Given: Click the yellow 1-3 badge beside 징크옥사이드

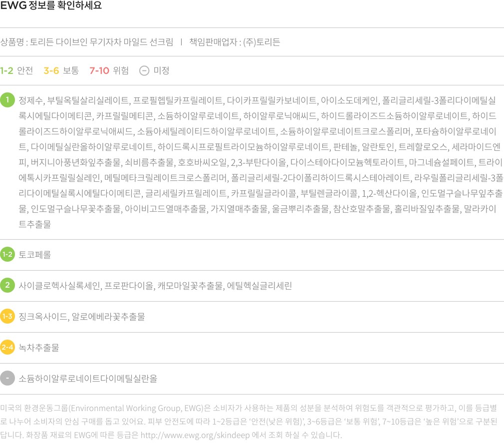Looking at the screenshot, I should pos(7,317).
